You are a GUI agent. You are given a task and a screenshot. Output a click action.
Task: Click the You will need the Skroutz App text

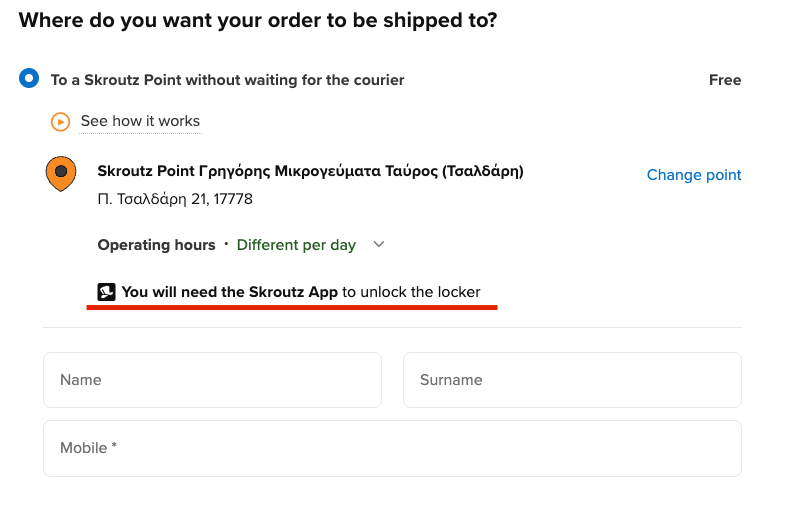click(x=230, y=292)
